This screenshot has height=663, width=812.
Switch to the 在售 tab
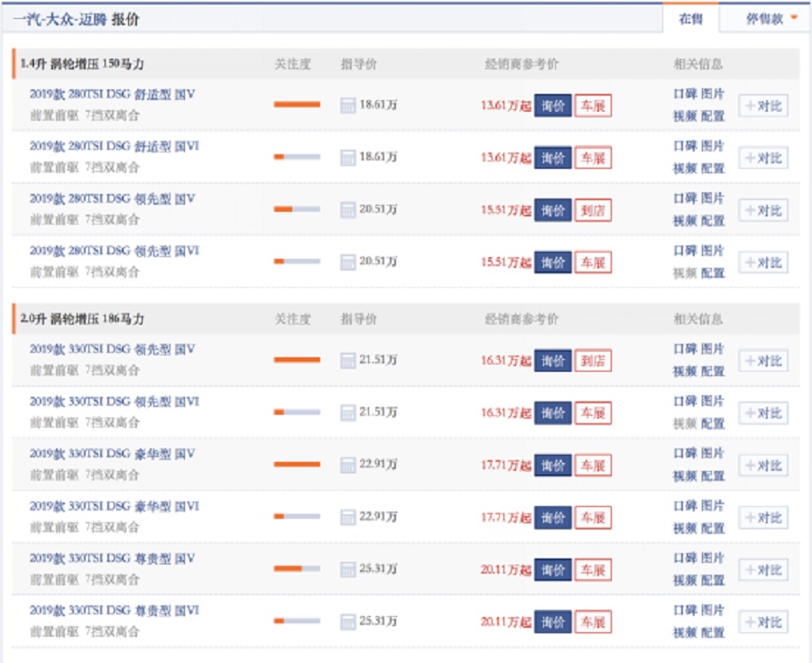[690, 19]
